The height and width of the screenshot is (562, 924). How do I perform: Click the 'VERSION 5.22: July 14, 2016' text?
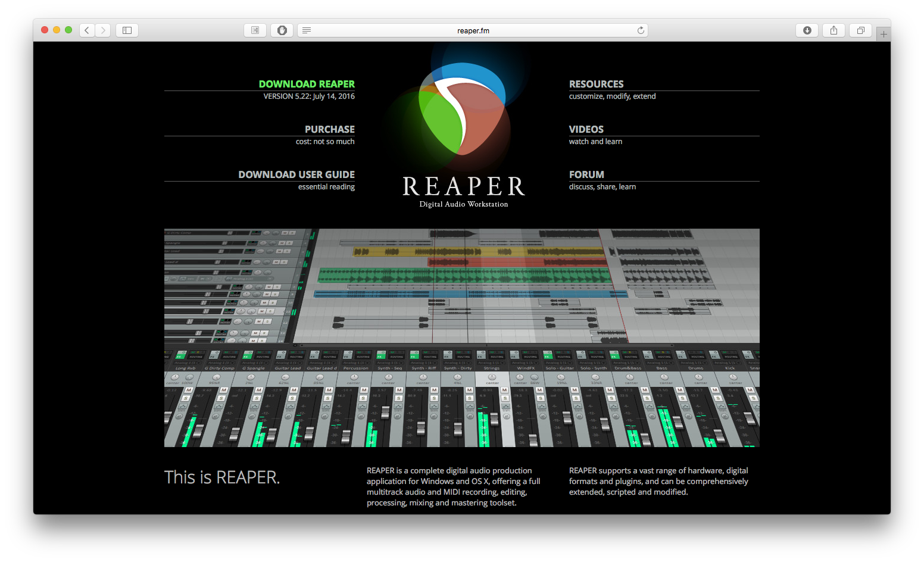[309, 96]
